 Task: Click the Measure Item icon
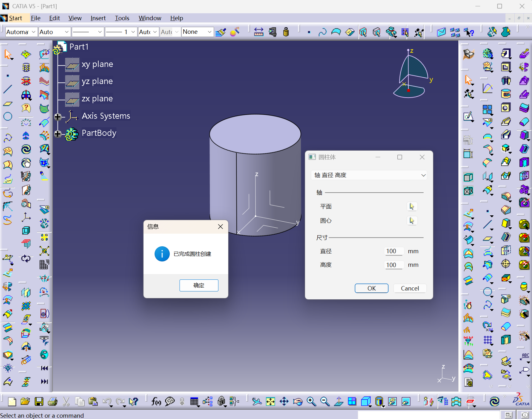coord(272,32)
